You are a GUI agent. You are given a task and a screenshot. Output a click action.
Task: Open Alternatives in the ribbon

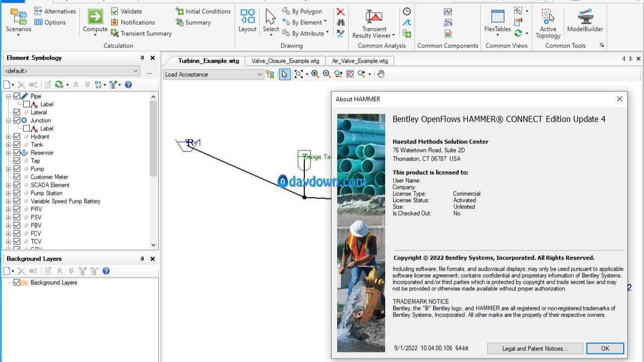click(55, 11)
